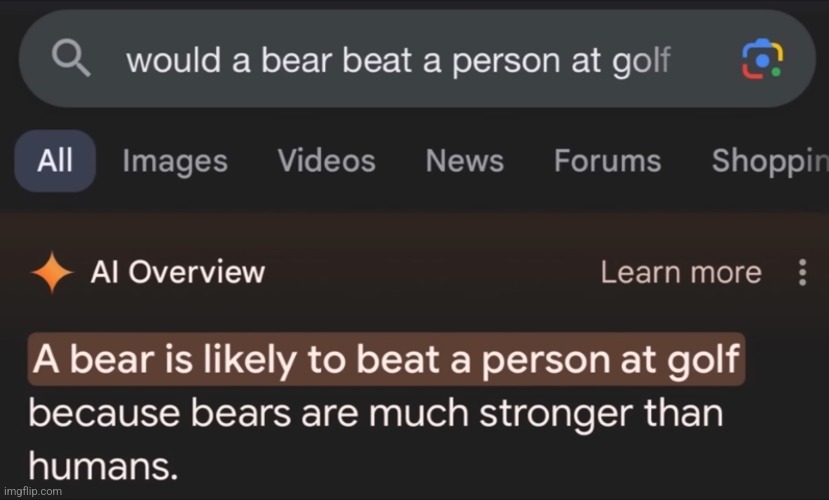Screen dimensions: 829x500
Task: Switch to the Images tab
Action: click(175, 161)
